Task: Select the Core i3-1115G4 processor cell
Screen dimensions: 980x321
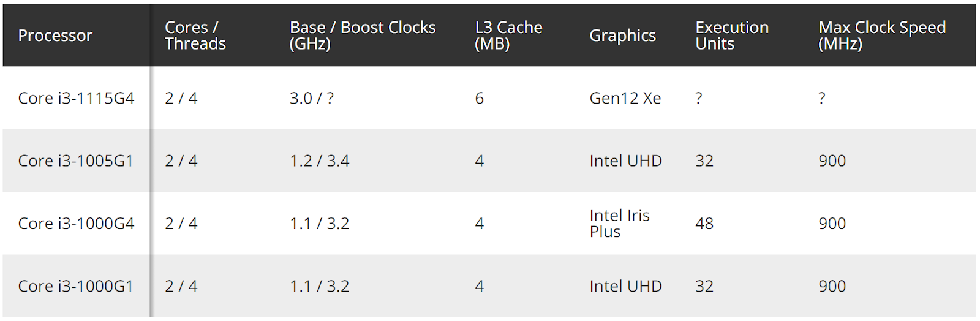Action: [76, 98]
